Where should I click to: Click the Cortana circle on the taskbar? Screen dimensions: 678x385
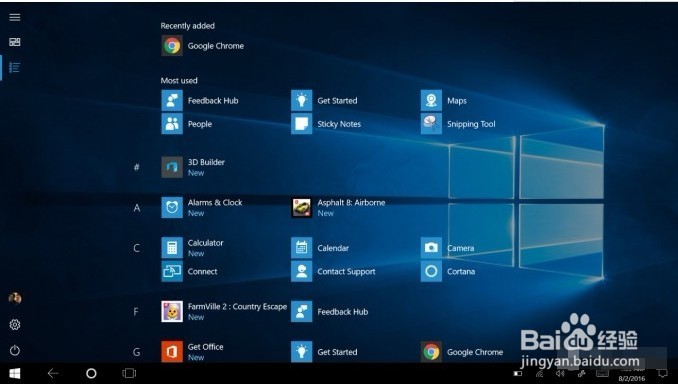[x=91, y=373]
